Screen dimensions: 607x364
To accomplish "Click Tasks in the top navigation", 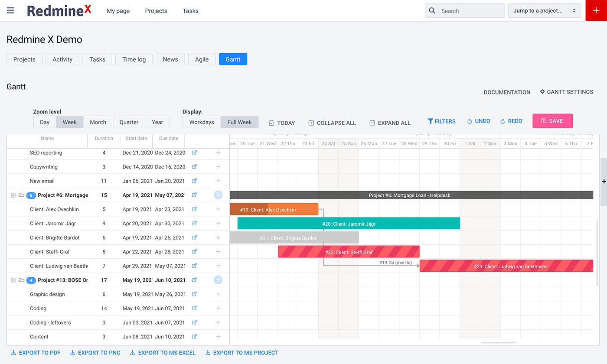I will [x=190, y=11].
